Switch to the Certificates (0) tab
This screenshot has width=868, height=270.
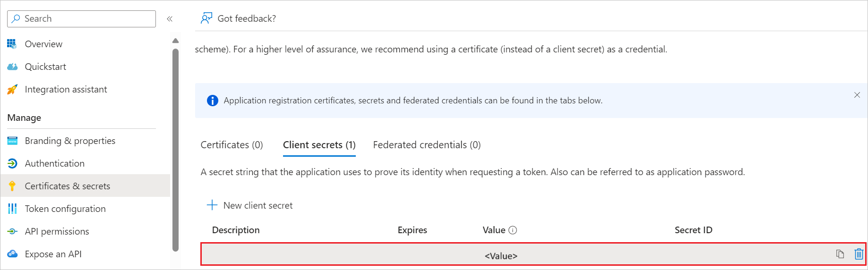pos(232,145)
